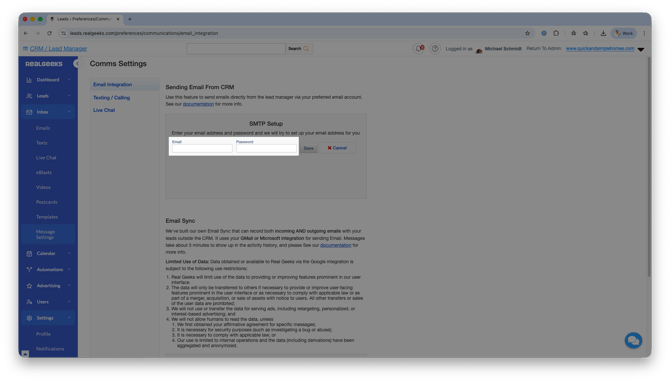Click the Real Geeks logo
670x382 pixels.
click(x=44, y=64)
